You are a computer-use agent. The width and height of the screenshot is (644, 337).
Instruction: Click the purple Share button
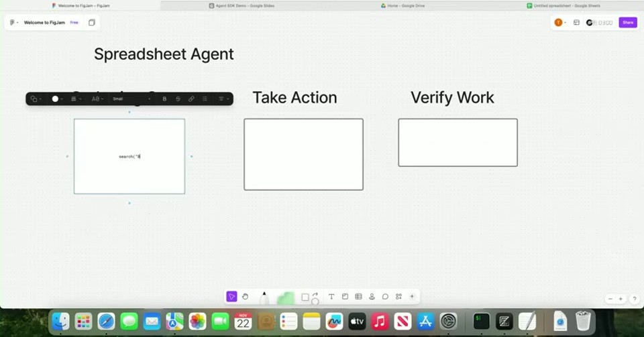[628, 23]
